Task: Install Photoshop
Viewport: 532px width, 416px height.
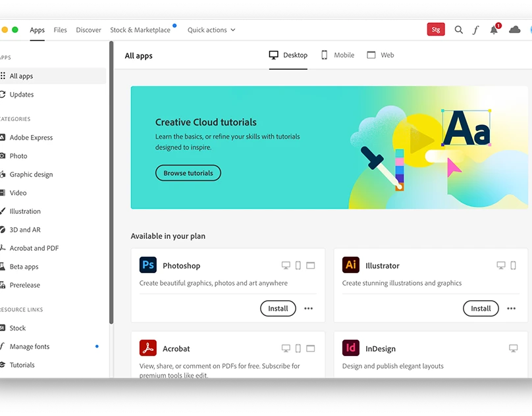Action: coord(278,308)
